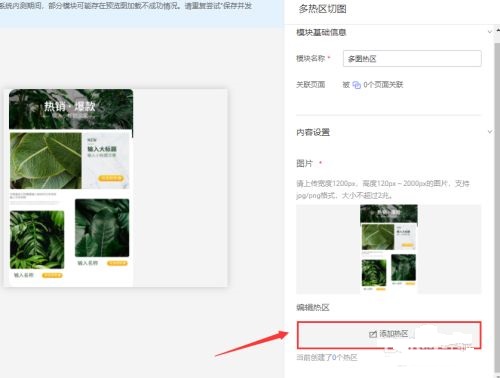Click the 模块名称 input field
Image resolution: width=500 pixels, height=378 pixels.
[412, 59]
